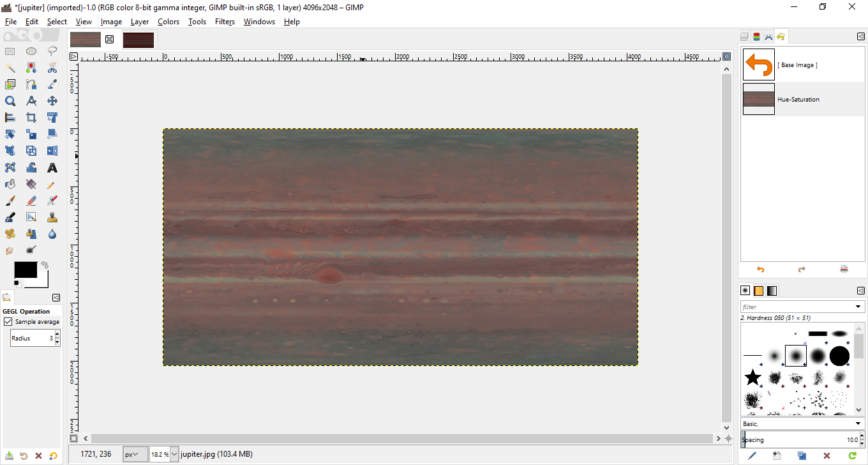The height and width of the screenshot is (465, 868).
Task: Choose the Clone tool in the toolbox
Action: pyautogui.click(x=52, y=217)
